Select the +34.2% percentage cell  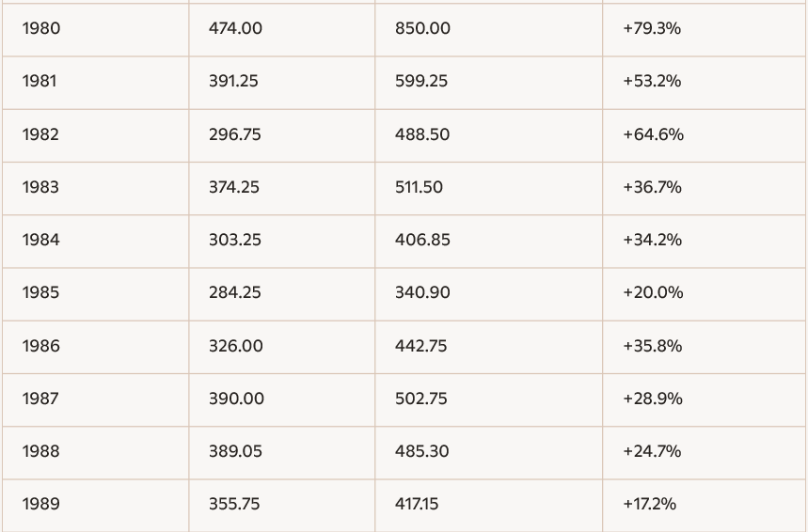(652, 240)
